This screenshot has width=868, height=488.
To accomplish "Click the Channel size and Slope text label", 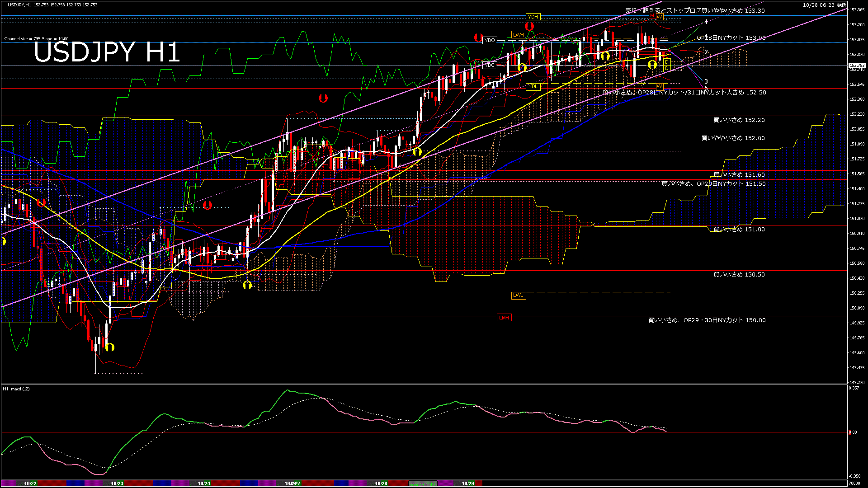I will 36,39.
